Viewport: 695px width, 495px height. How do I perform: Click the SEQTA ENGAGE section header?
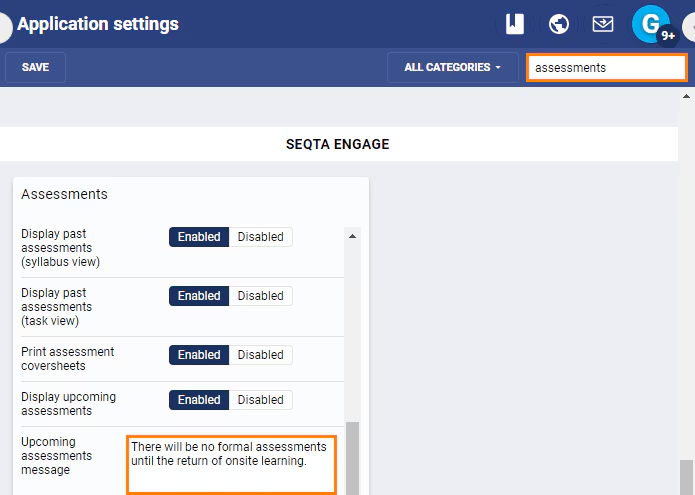(337, 144)
